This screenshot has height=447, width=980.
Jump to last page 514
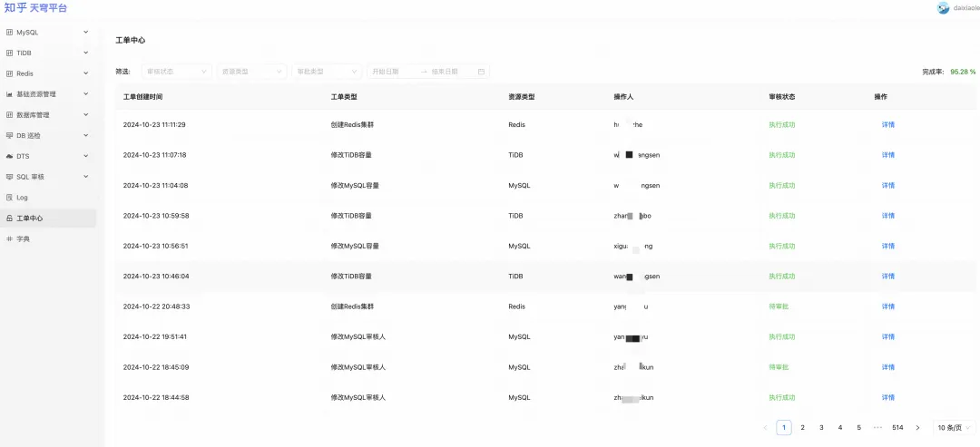point(897,428)
